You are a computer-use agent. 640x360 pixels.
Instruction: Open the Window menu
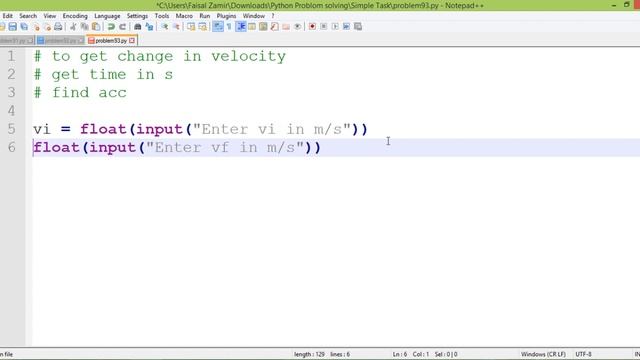254,16
